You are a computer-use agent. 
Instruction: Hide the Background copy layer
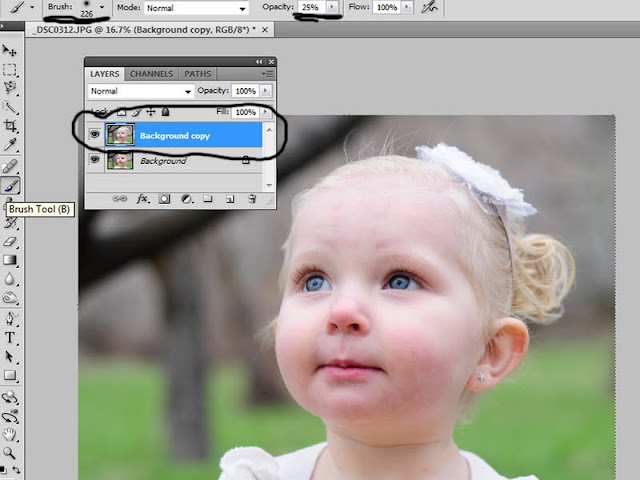(x=95, y=134)
